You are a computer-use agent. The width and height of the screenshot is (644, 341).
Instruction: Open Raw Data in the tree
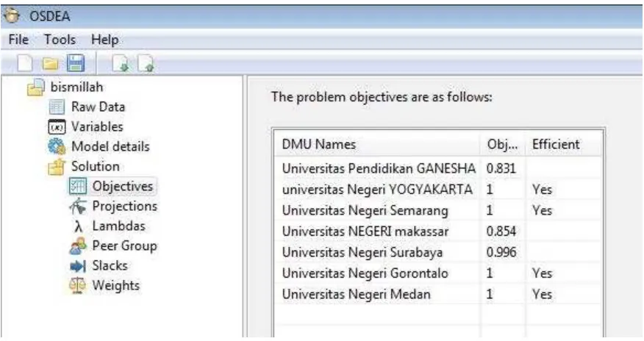[99, 107]
